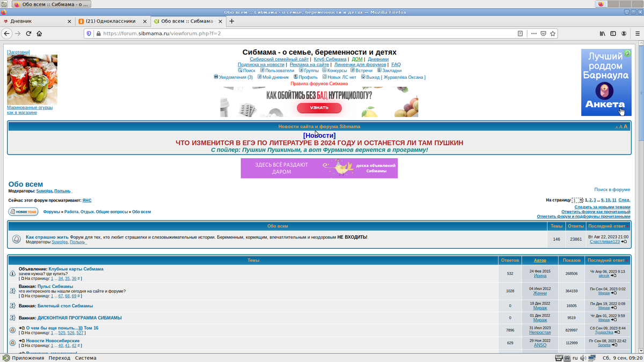Switch keyboard layout indicator ru

[575, 358]
